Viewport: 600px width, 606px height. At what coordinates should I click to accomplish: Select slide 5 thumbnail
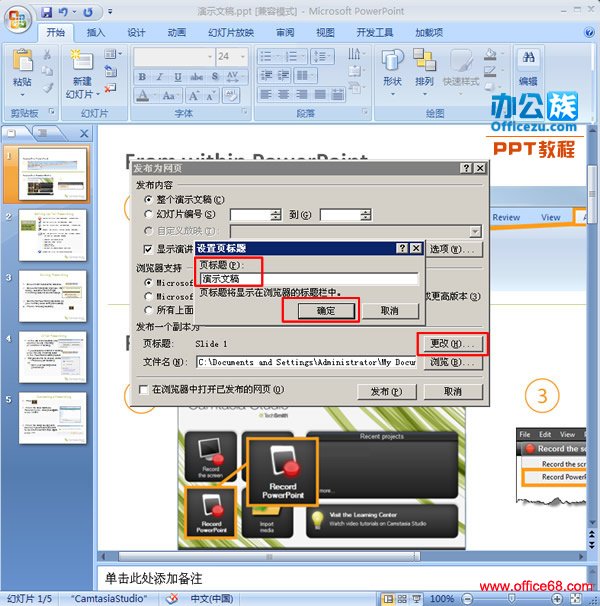tap(53, 418)
